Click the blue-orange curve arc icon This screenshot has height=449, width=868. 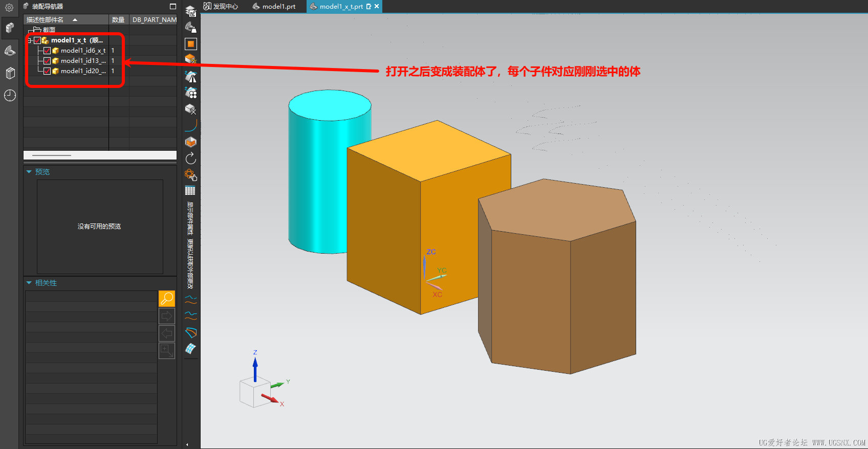point(191,125)
